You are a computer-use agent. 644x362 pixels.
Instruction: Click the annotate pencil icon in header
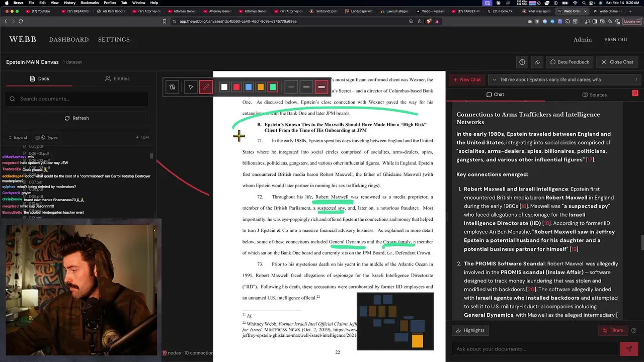pos(537,62)
